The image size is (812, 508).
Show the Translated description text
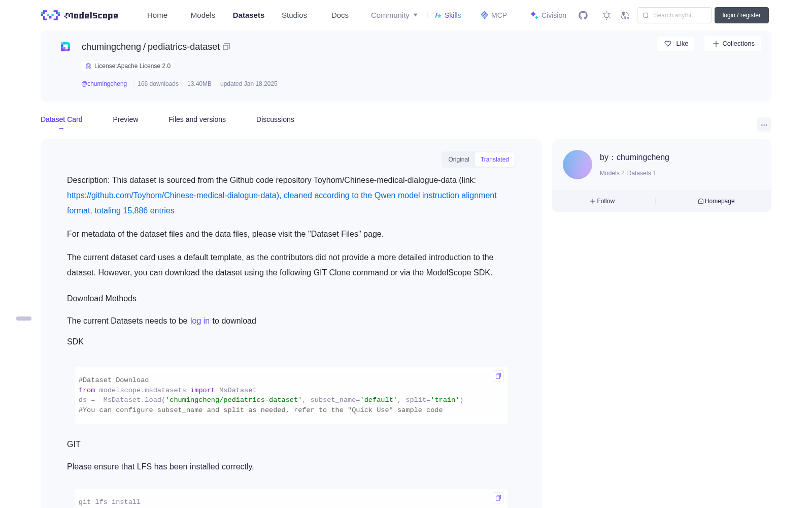[x=495, y=160]
